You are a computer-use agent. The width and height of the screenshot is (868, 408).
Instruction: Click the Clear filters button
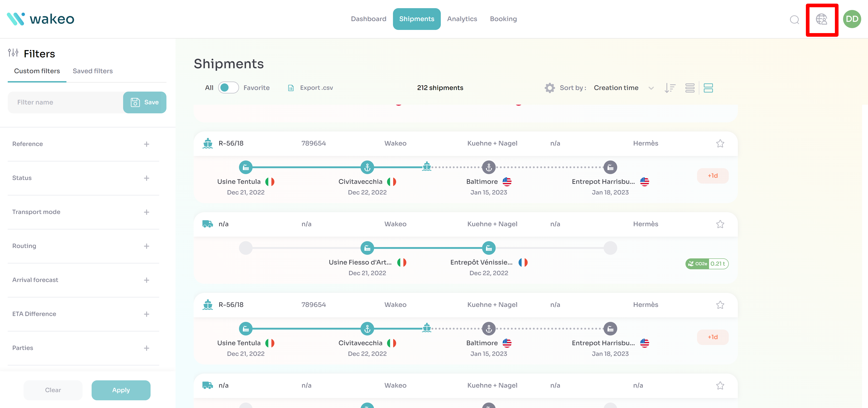coord(53,390)
